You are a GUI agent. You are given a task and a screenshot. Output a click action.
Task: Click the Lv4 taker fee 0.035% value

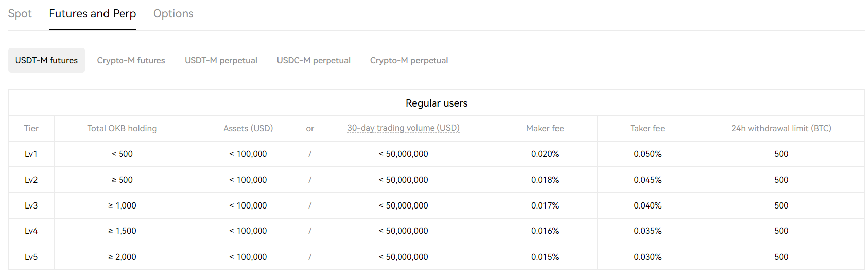[x=647, y=231]
